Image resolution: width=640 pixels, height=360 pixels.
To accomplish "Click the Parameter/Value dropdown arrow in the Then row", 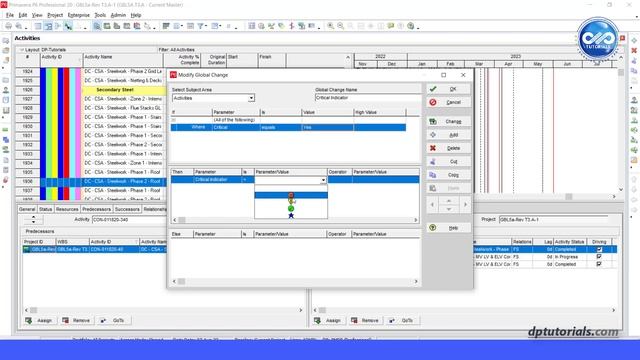I will point(323,180).
